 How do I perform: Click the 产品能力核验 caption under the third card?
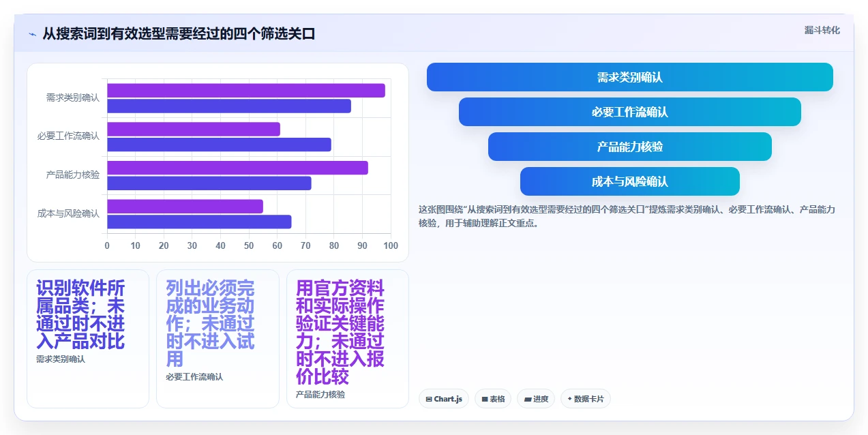(x=320, y=394)
